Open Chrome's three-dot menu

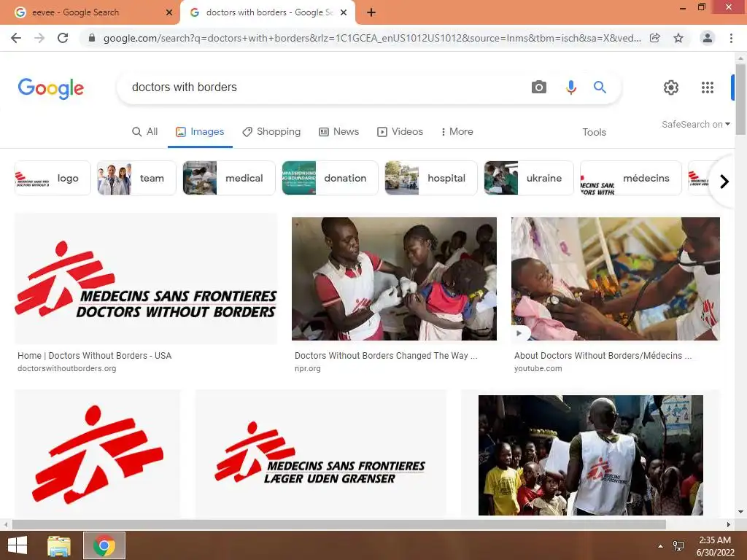click(731, 38)
